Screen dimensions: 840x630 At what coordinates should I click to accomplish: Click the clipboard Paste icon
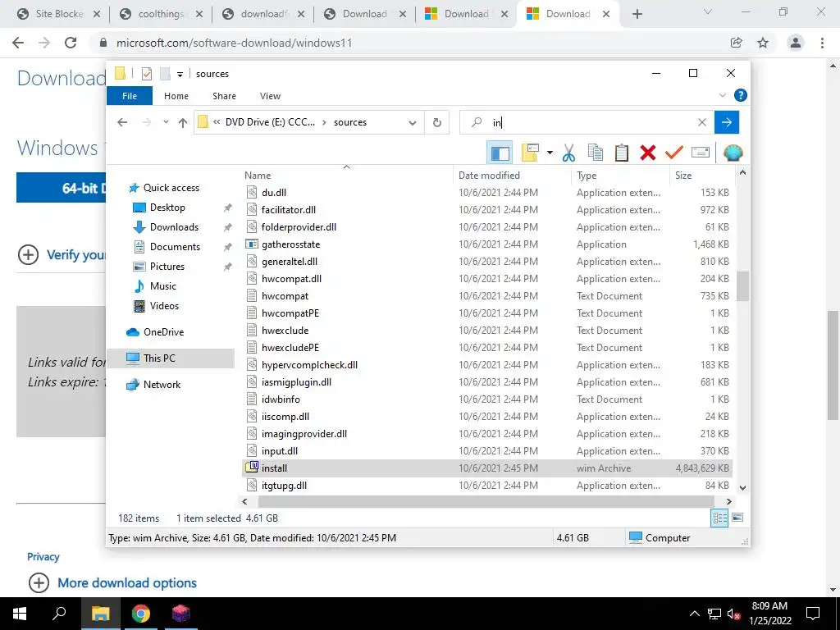(x=622, y=153)
